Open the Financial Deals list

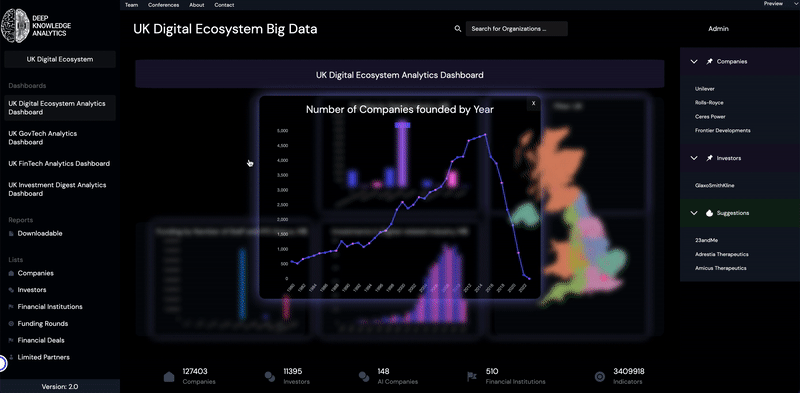tap(41, 340)
